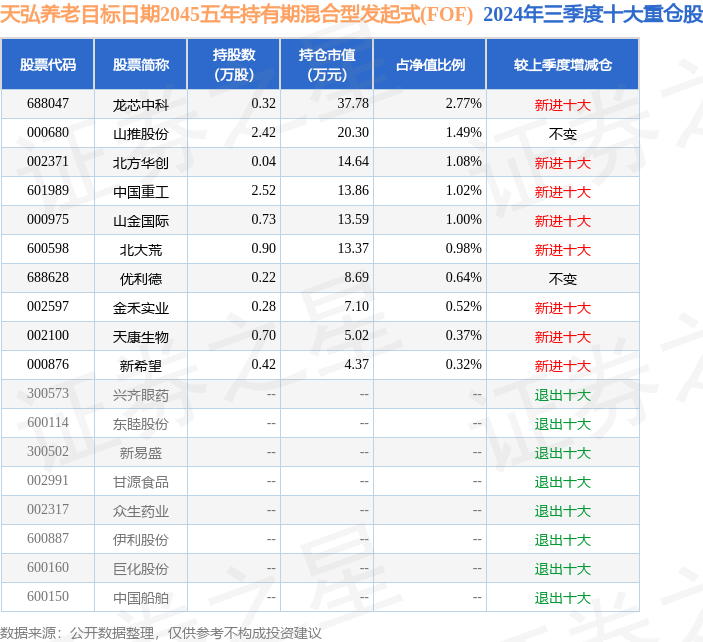This screenshot has width=703, height=642.
Task: Select the 中国船舶 stock name
Action: (x=141, y=598)
